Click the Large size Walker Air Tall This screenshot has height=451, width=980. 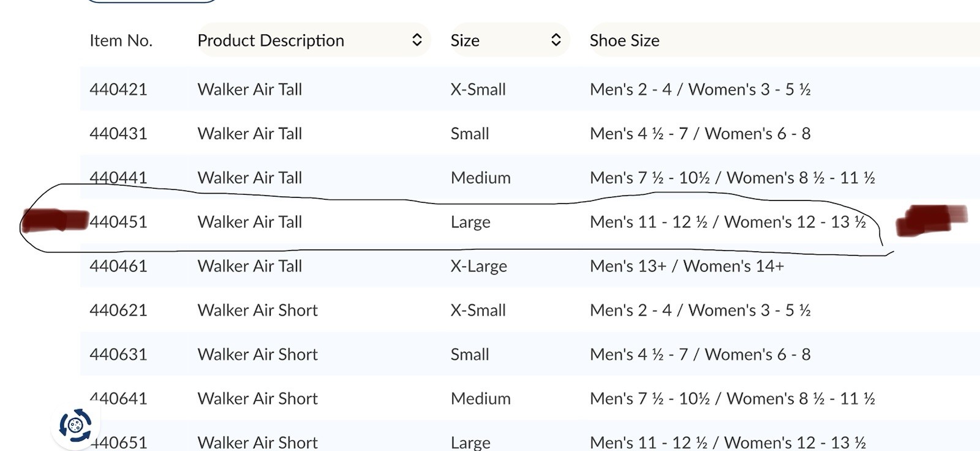click(x=470, y=222)
